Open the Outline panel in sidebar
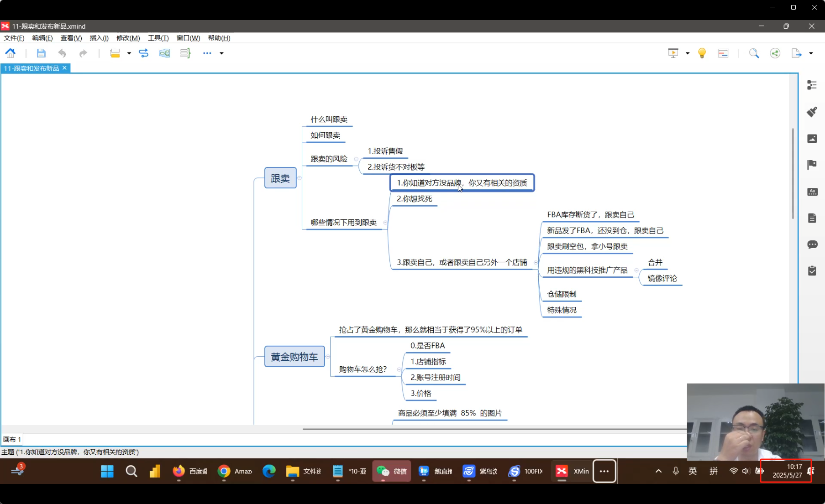 point(812,85)
